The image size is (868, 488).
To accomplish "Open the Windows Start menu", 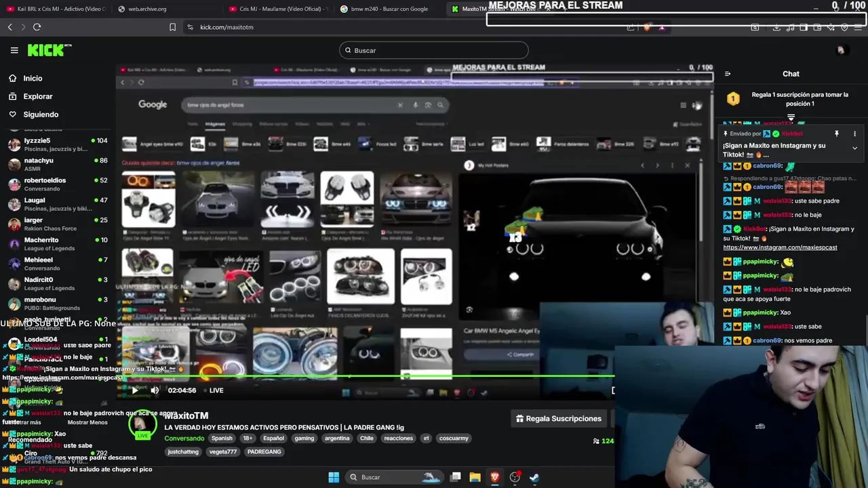I will click(x=334, y=477).
